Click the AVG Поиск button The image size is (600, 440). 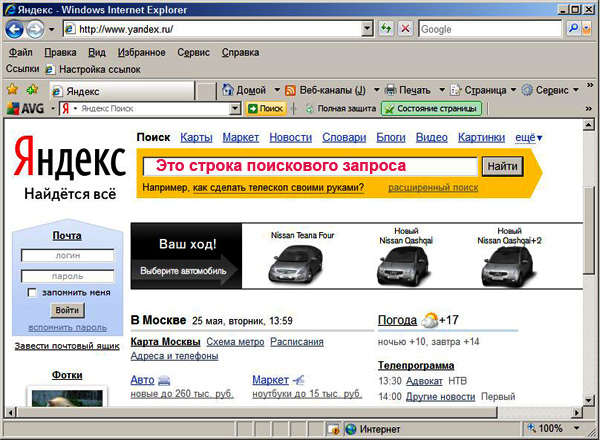point(265,109)
